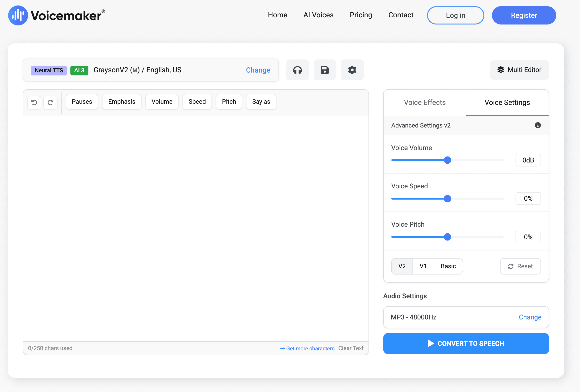Click the headphones listen icon
The width and height of the screenshot is (580, 392).
[297, 70]
